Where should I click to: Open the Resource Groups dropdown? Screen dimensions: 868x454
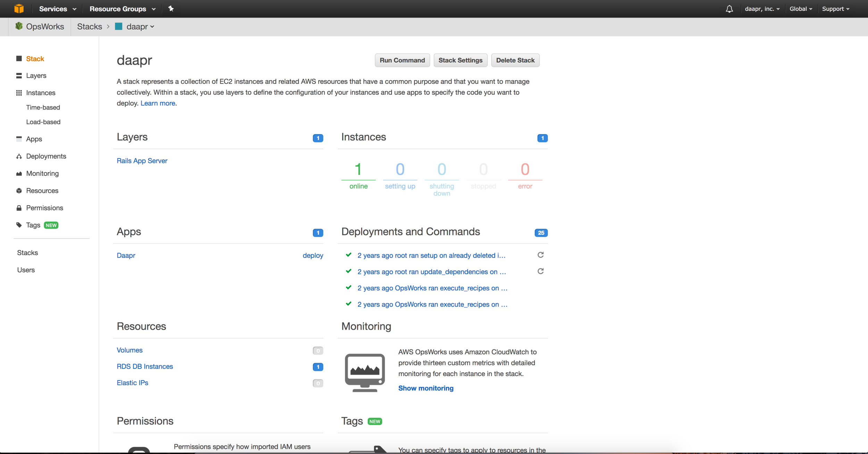click(123, 9)
